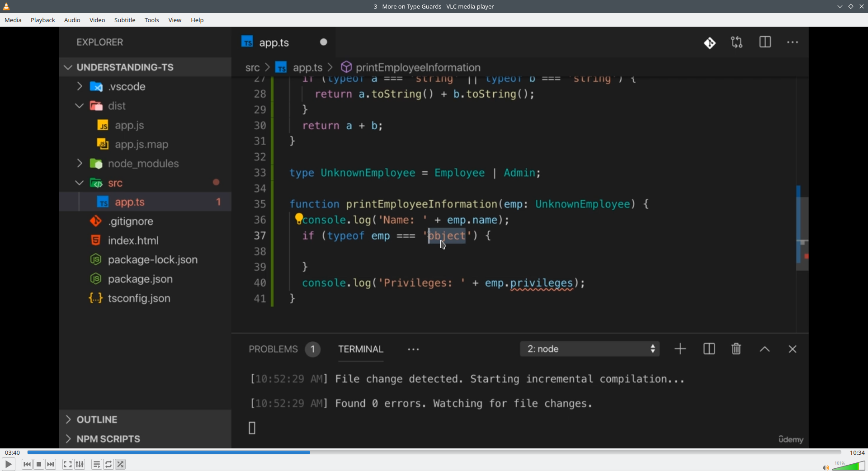Image resolution: width=868 pixels, height=471 pixels.
Task: Maximize the panel with up chevron
Action: click(765, 349)
